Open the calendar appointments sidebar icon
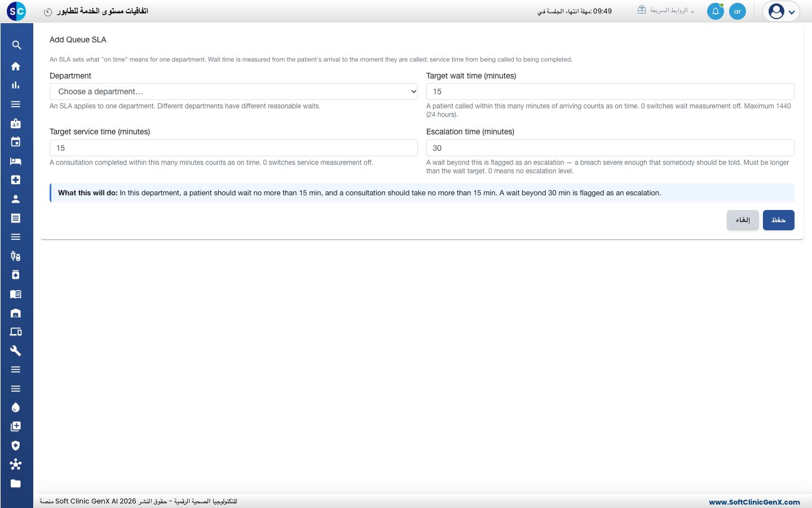This screenshot has height=508, width=812. point(16,142)
